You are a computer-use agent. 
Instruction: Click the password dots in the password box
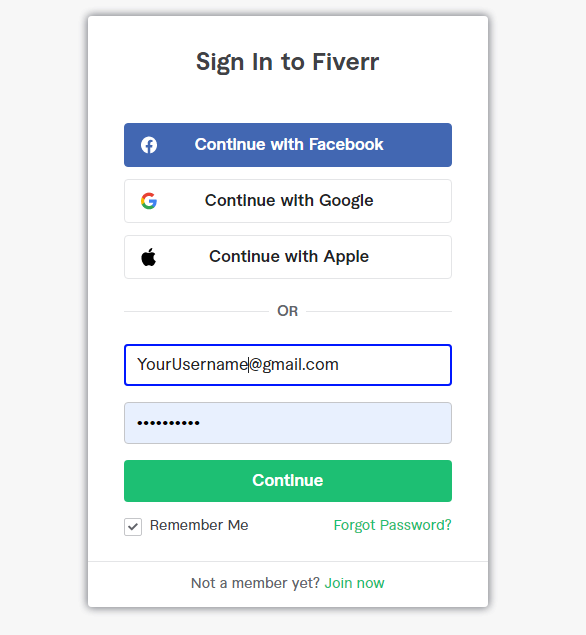click(x=168, y=423)
